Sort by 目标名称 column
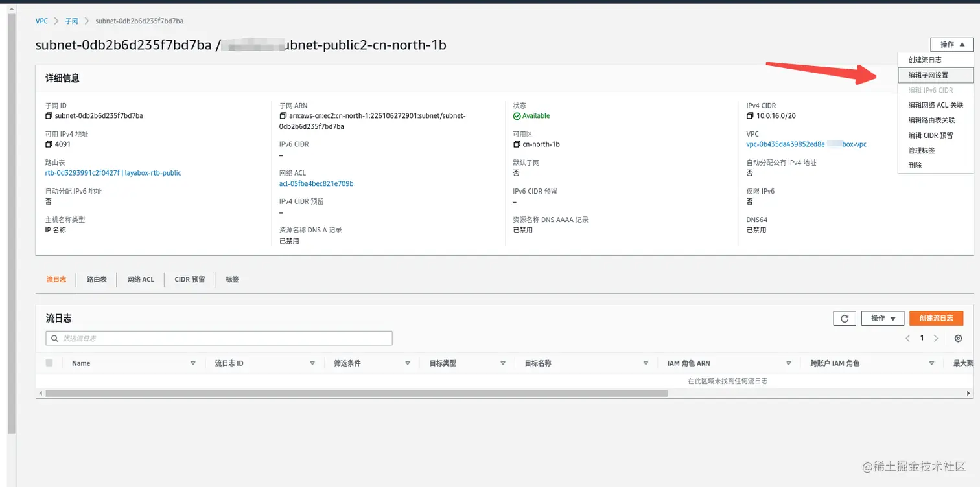 tap(646, 363)
